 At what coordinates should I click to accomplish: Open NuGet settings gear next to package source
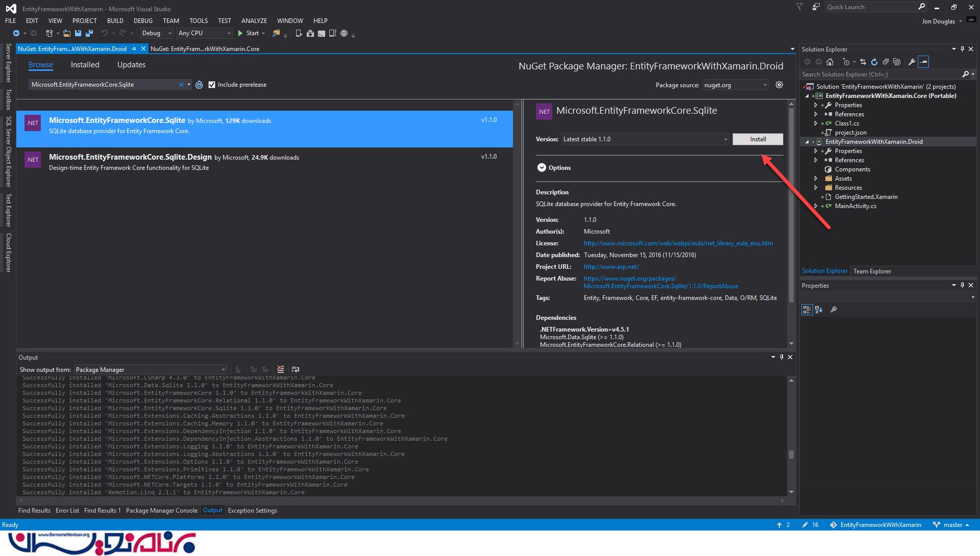[779, 85]
